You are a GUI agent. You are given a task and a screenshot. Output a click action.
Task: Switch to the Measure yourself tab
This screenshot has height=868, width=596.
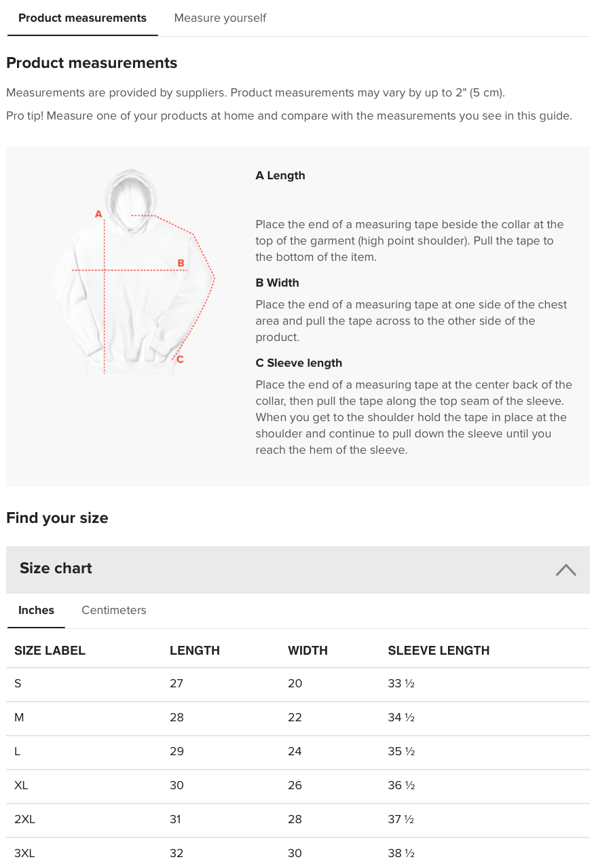pyautogui.click(x=220, y=18)
